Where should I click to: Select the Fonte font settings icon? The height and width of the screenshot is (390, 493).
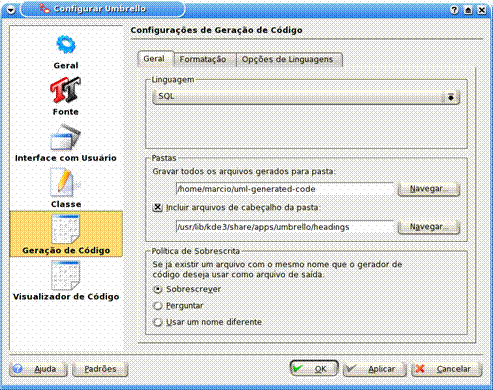[65, 90]
